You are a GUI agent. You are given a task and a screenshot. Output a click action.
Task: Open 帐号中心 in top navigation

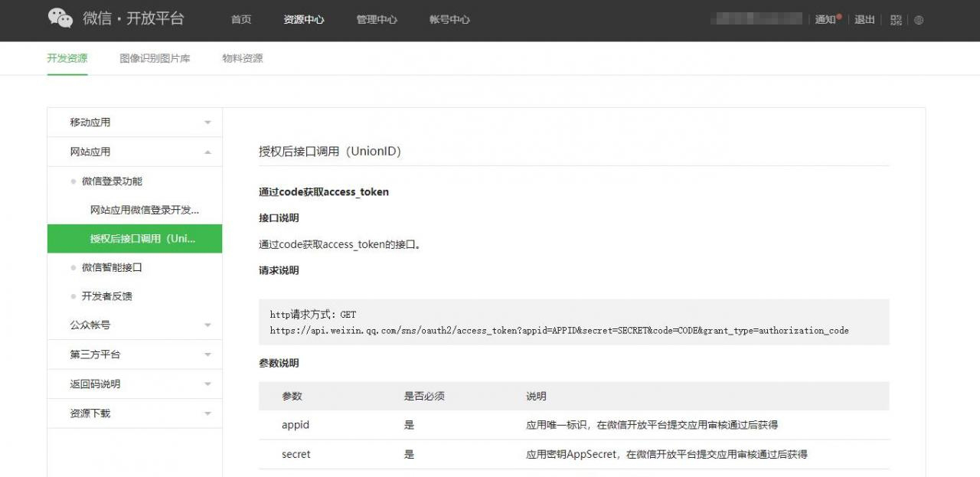click(449, 20)
